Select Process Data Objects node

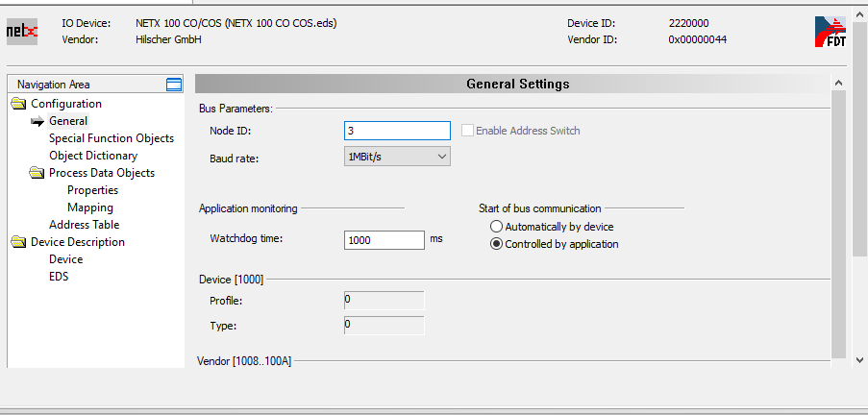click(x=102, y=173)
